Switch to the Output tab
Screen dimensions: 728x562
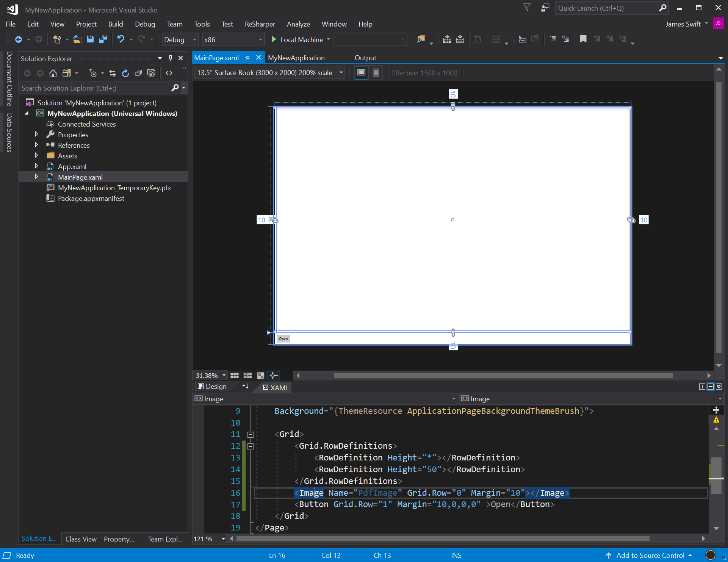[365, 58]
